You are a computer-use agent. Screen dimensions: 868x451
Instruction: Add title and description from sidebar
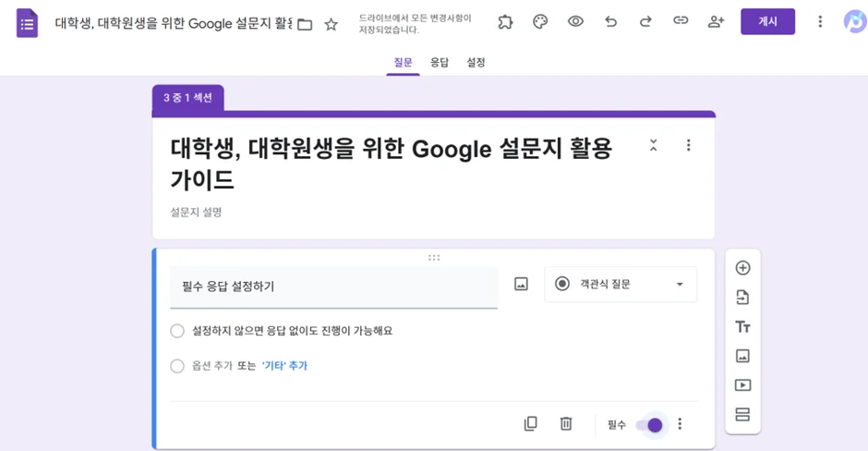coord(742,327)
